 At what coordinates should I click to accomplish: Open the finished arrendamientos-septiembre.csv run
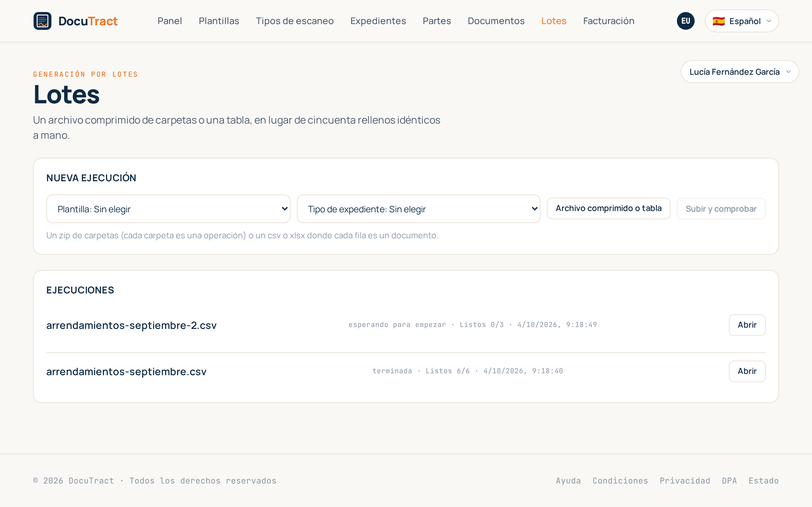tap(747, 371)
